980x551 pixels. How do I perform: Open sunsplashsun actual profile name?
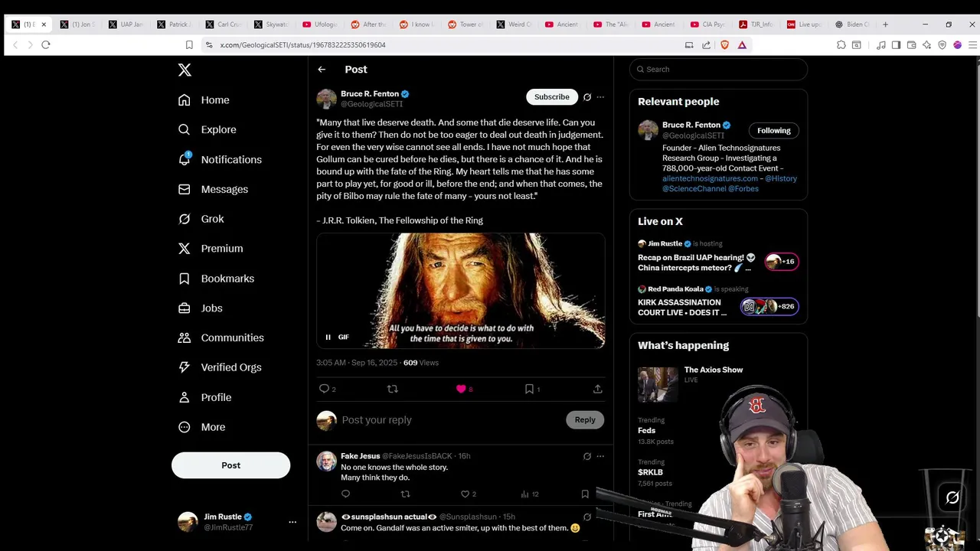(388, 517)
